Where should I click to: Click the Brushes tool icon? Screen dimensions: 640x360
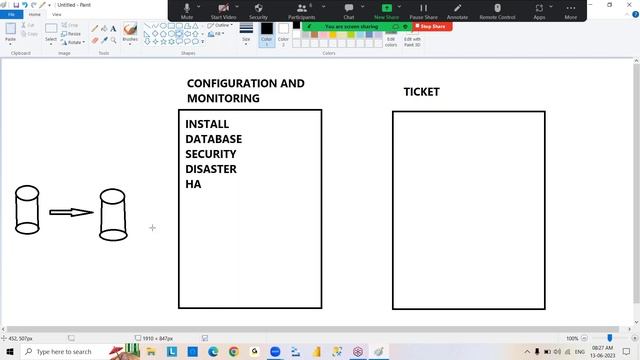(x=130, y=29)
